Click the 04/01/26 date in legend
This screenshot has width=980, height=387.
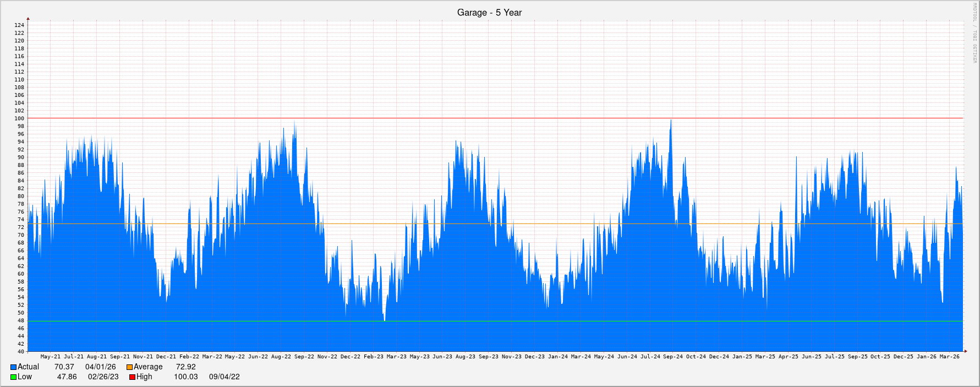coord(101,367)
